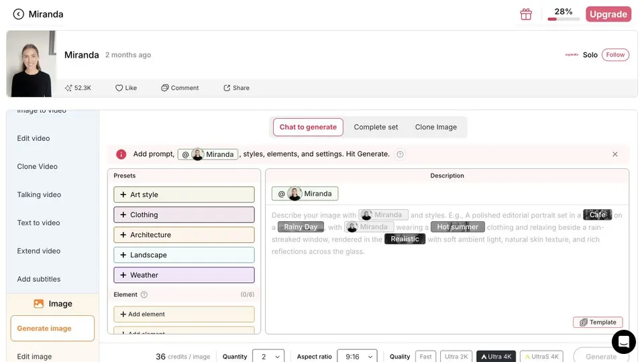Click the @ Miranda chip in tip banner
The height and width of the screenshot is (362, 644).
tap(208, 154)
